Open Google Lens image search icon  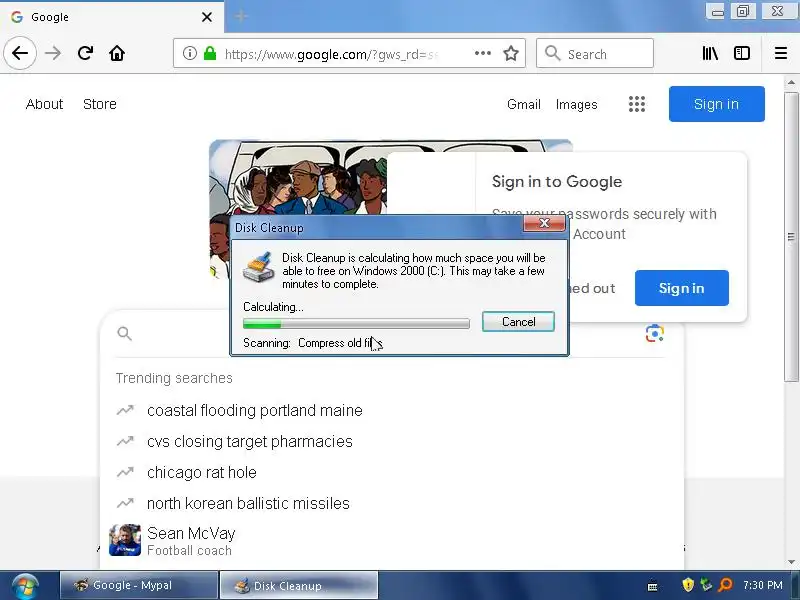coord(655,333)
